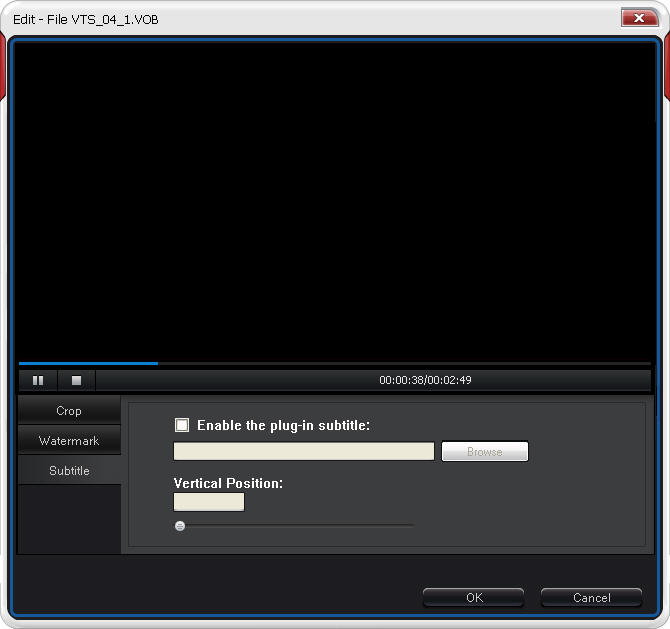
Task: Switch to the Crop tab
Action: [x=69, y=411]
